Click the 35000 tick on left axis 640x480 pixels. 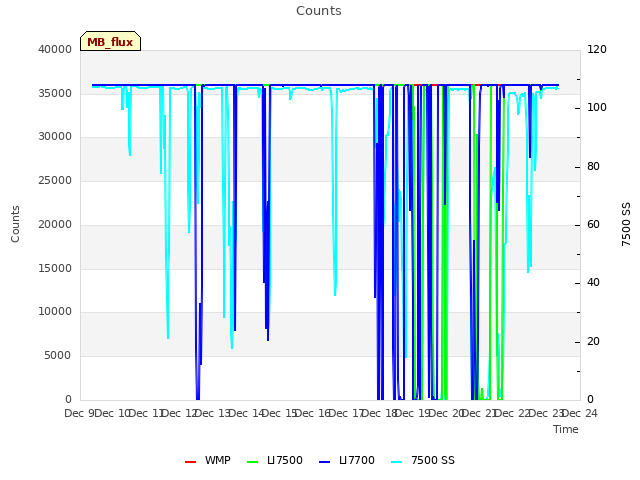[55, 93]
